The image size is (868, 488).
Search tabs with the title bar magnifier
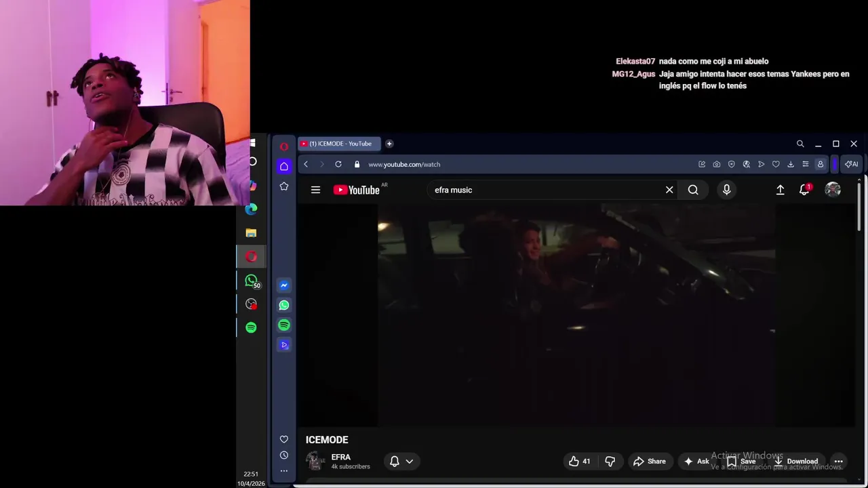800,144
